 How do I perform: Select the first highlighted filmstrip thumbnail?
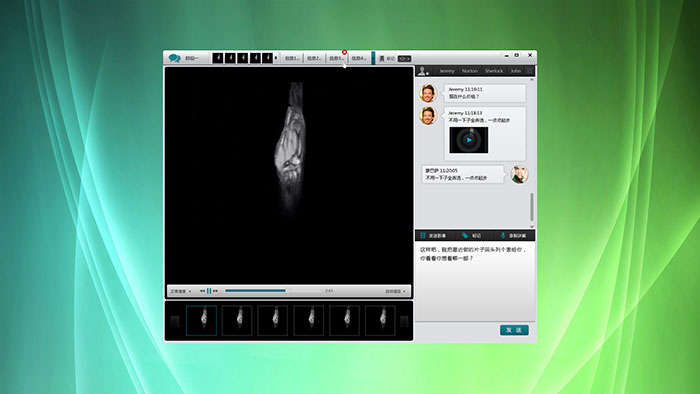point(201,320)
